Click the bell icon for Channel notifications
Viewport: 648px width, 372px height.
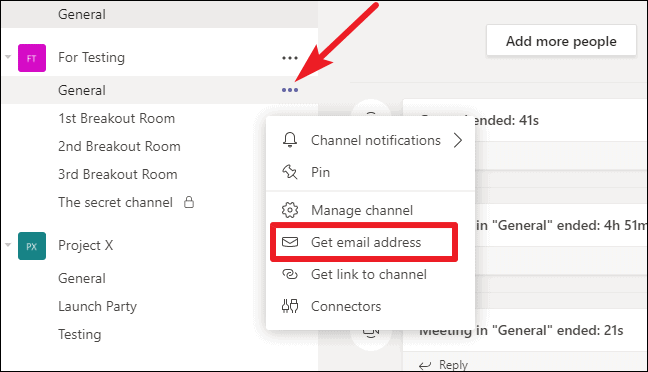coord(290,140)
